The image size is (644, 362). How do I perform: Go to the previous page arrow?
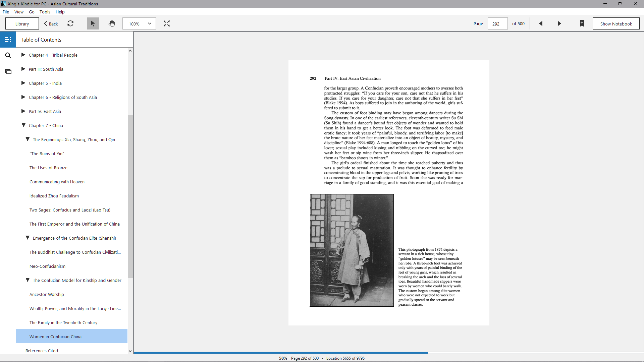[541, 23]
